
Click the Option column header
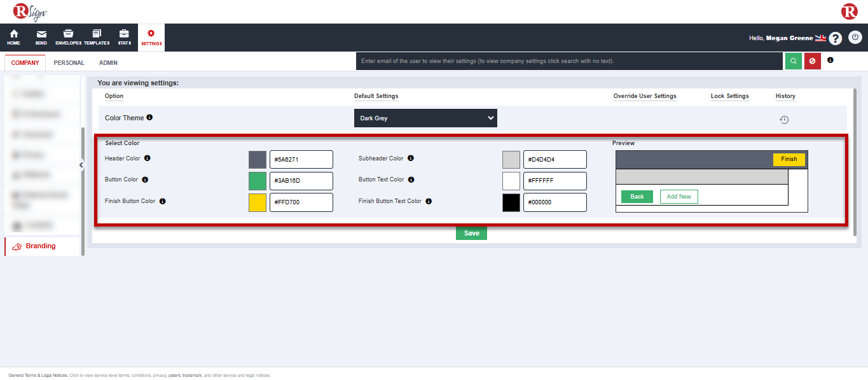[114, 96]
